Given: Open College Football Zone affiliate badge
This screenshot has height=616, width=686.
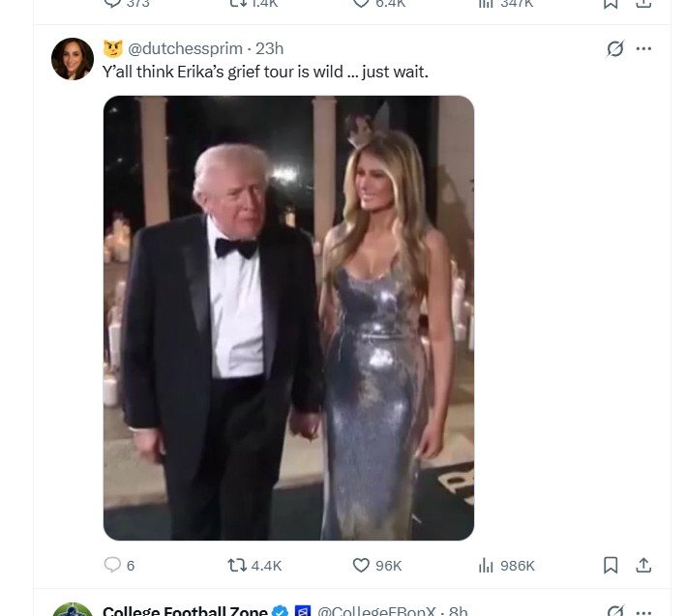Looking at the screenshot, I should [x=302, y=610].
